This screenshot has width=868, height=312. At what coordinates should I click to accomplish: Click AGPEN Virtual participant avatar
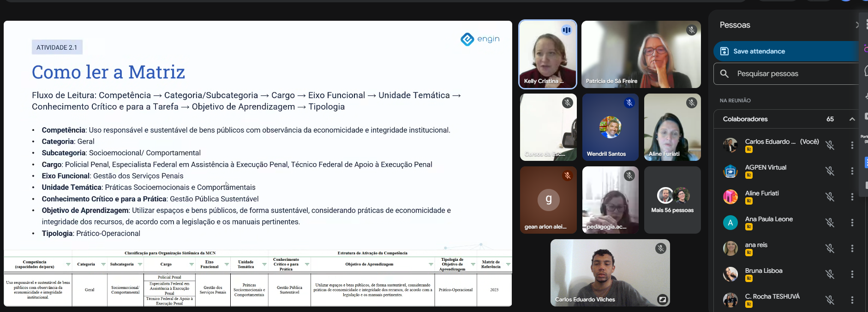[x=730, y=171]
